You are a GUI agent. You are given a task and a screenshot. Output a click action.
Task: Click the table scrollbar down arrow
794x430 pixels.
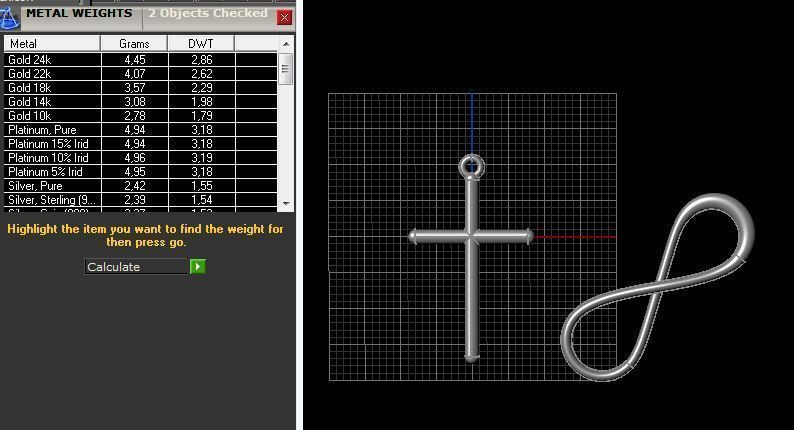[x=286, y=204]
